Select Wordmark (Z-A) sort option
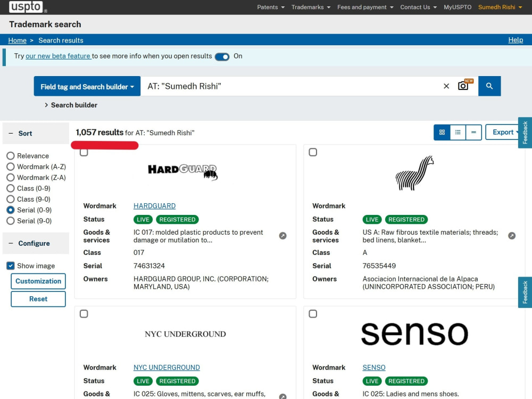This screenshot has width=532, height=399. [11, 178]
